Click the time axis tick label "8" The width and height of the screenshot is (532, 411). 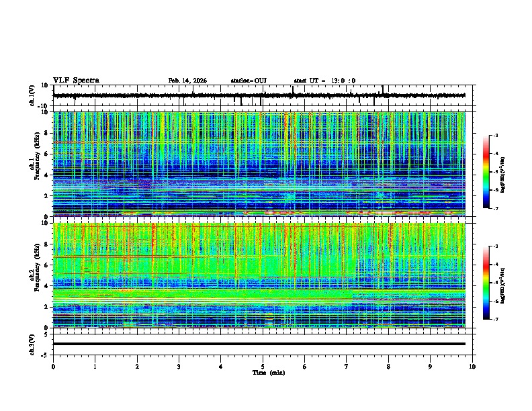388,367
